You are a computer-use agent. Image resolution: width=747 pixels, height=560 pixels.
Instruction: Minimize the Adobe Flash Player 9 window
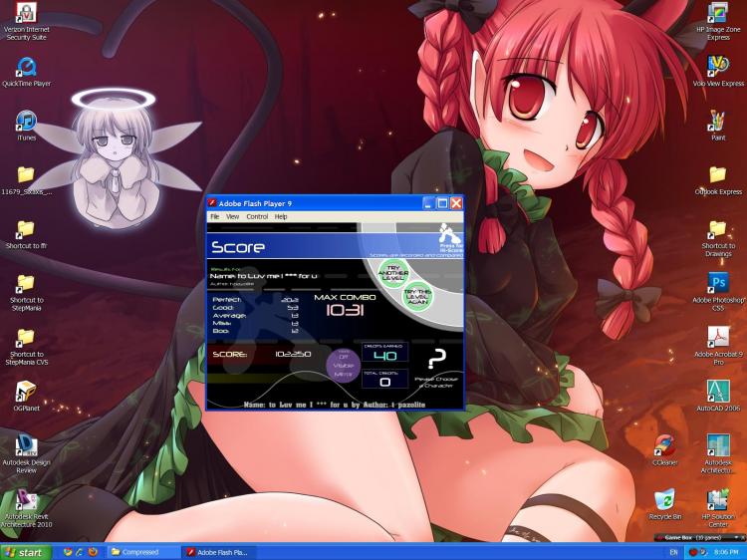(428, 203)
